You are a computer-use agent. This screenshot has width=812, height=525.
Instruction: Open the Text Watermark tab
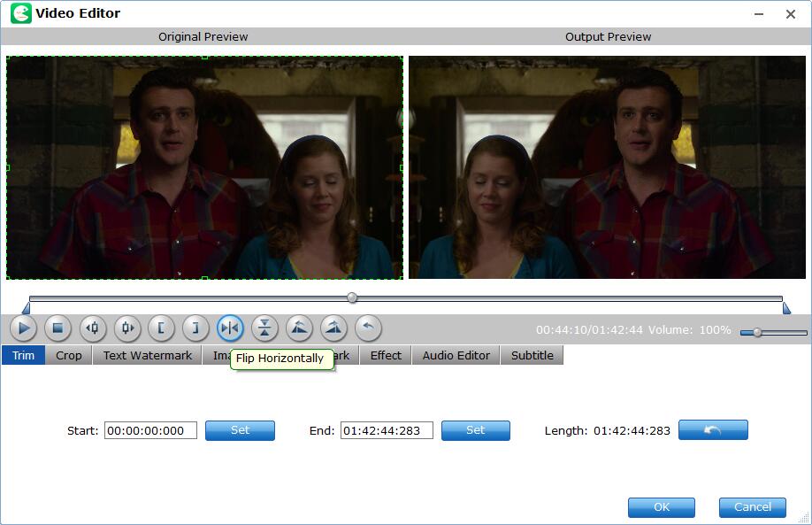tap(148, 356)
